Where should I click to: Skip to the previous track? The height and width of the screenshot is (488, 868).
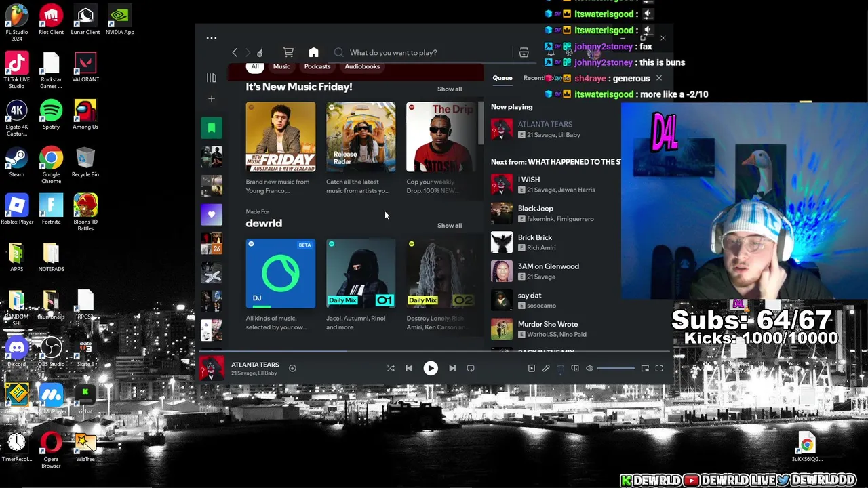pos(409,368)
